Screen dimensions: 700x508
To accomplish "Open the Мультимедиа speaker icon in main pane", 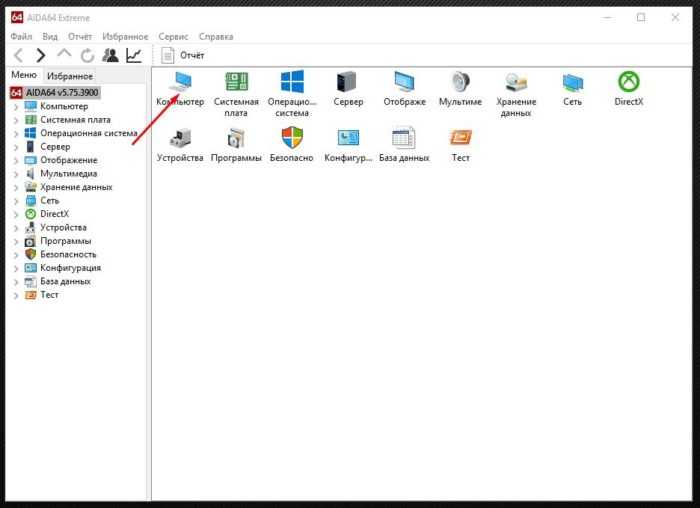I will (x=460, y=81).
